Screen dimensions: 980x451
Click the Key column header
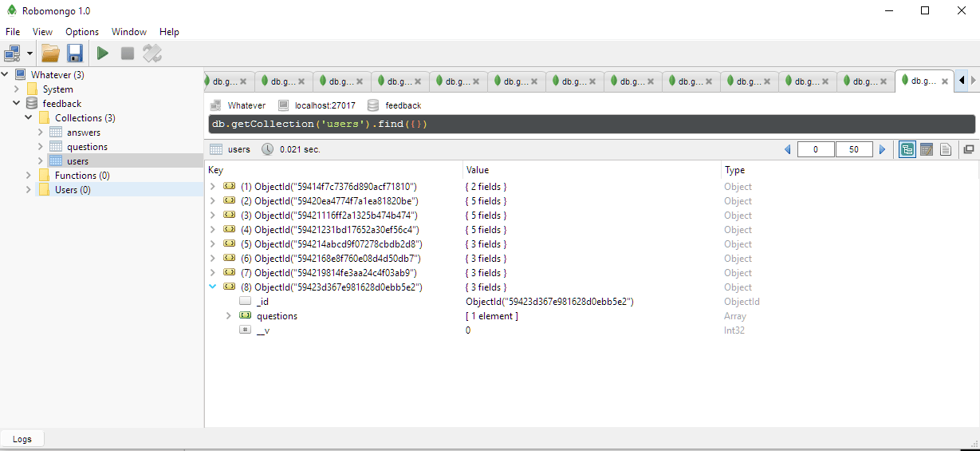pos(334,170)
